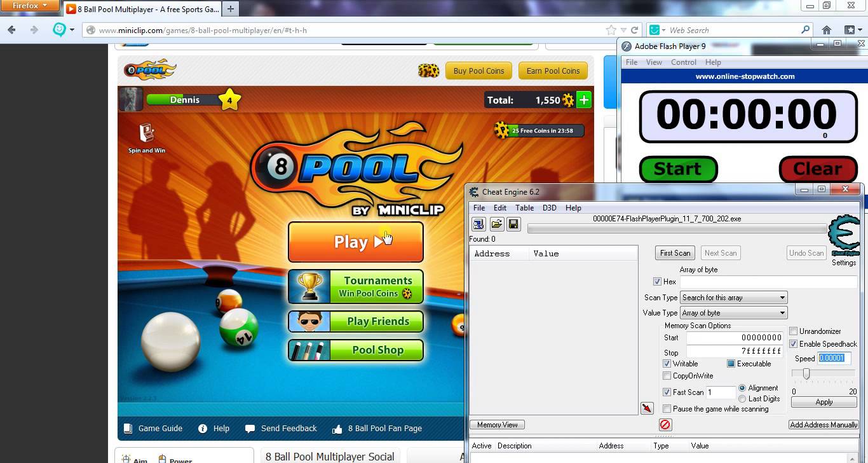Open the URL history dropdown arrow

click(x=624, y=30)
